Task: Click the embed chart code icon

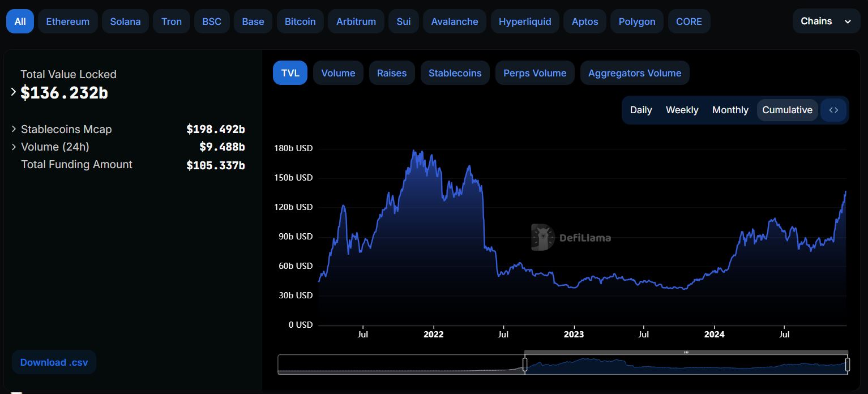Action: point(833,110)
